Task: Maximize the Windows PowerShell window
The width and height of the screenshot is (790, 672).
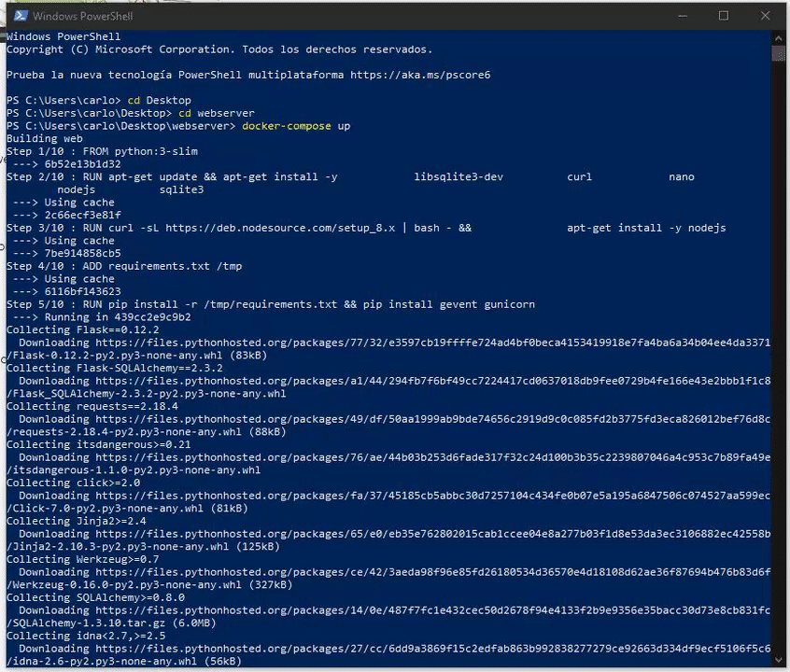Action: (724, 16)
